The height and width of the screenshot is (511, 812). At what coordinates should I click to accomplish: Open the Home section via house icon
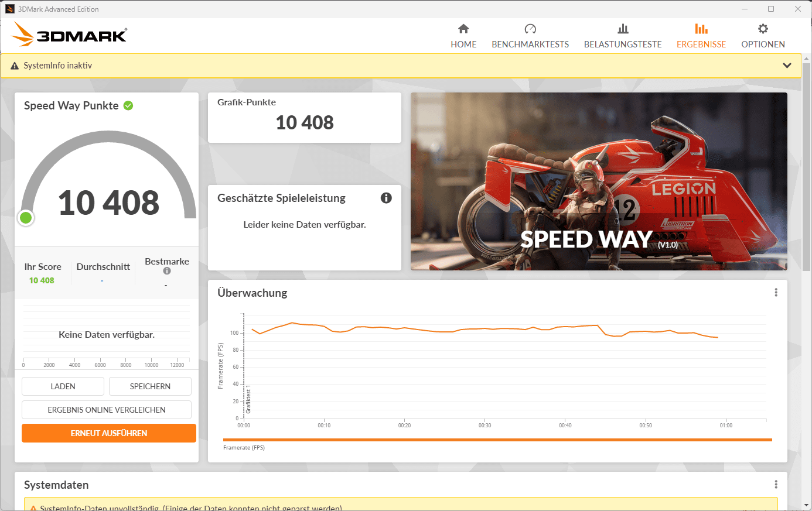[463, 29]
